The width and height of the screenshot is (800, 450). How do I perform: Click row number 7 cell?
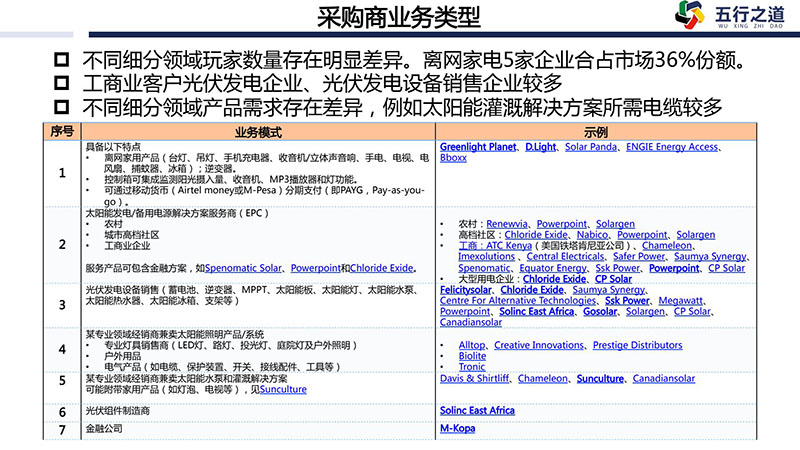click(x=62, y=430)
